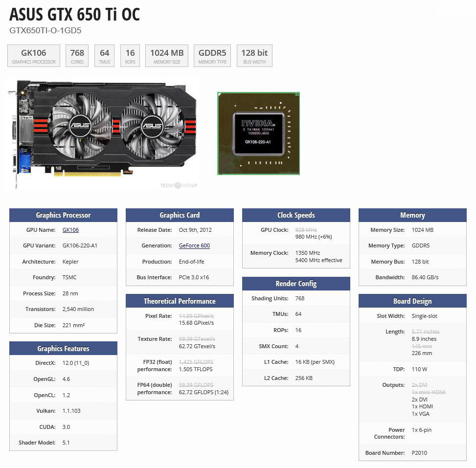The width and height of the screenshot is (476, 468).
Task: Expand the Graphics Processor section header
Action: (63, 215)
